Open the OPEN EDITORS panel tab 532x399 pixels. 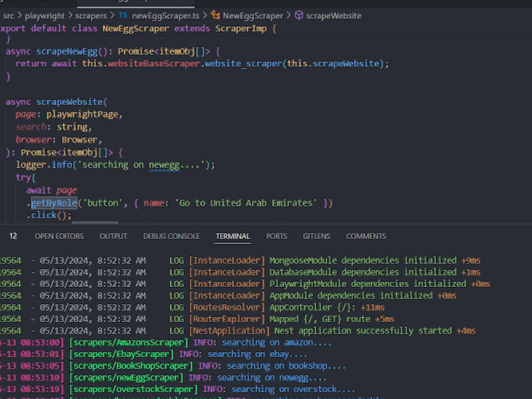click(59, 236)
